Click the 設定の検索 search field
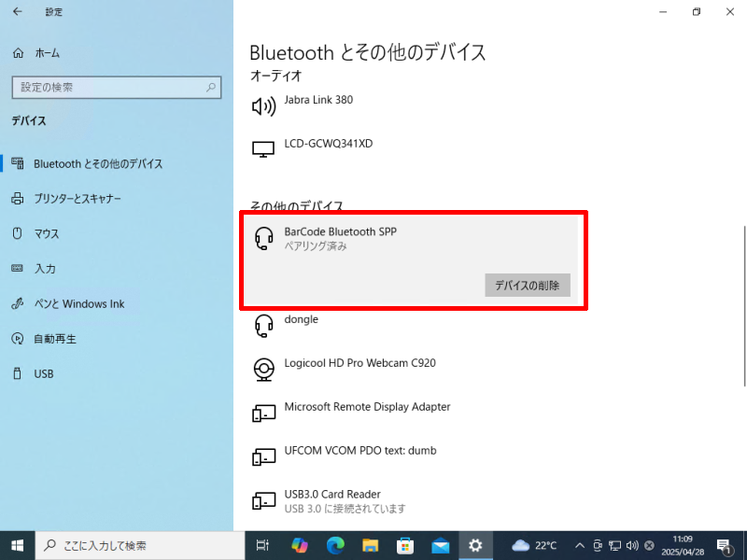 (116, 88)
